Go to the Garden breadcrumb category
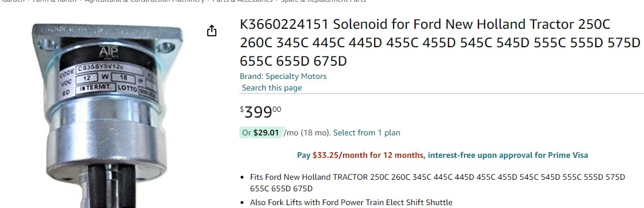Viewport: 644px width, 208px height. click(14, 1)
